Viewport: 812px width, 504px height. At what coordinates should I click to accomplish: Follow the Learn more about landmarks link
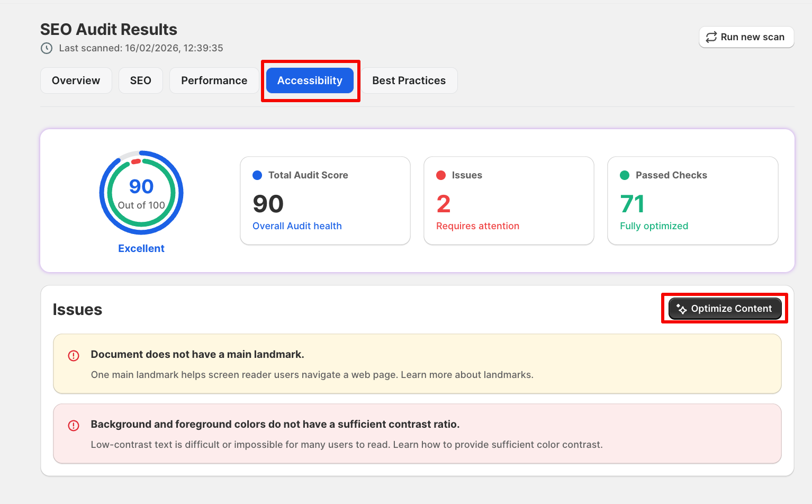pos(466,375)
